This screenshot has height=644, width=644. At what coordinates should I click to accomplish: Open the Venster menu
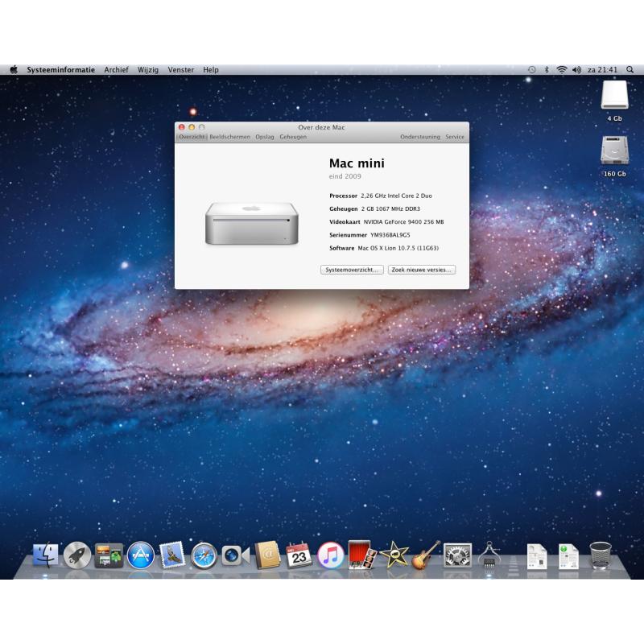click(180, 70)
